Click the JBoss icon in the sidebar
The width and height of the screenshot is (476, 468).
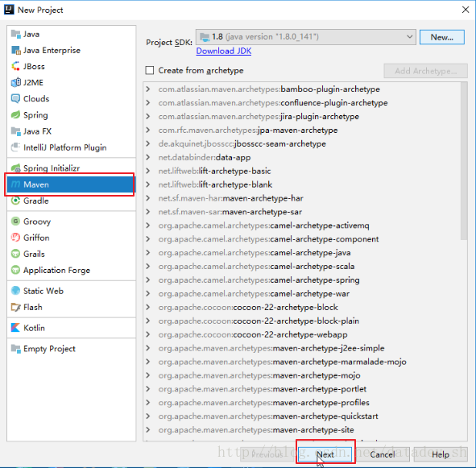click(15, 66)
